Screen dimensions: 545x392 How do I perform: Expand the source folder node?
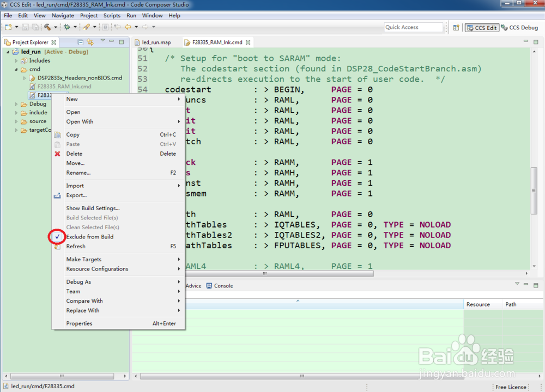click(16, 121)
